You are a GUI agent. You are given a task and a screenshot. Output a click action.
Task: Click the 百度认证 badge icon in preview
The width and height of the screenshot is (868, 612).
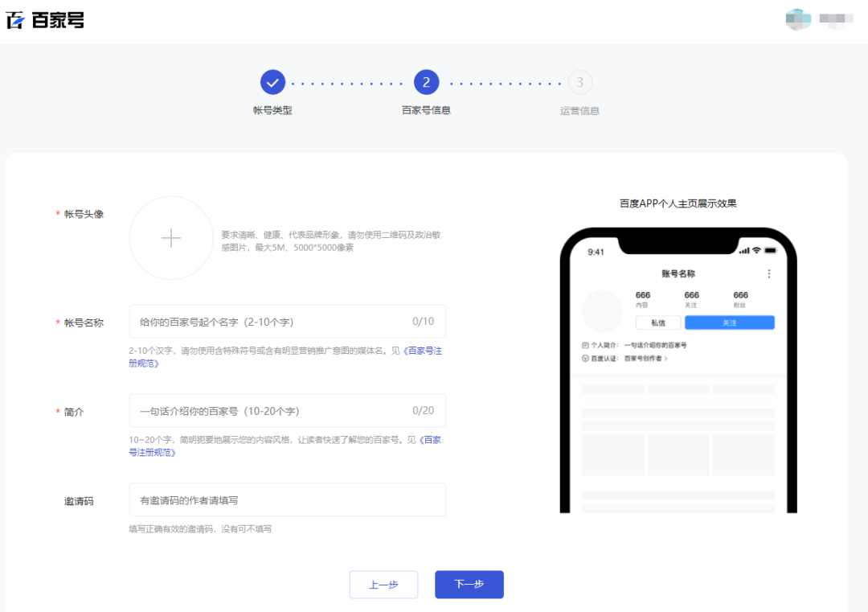tap(585, 357)
